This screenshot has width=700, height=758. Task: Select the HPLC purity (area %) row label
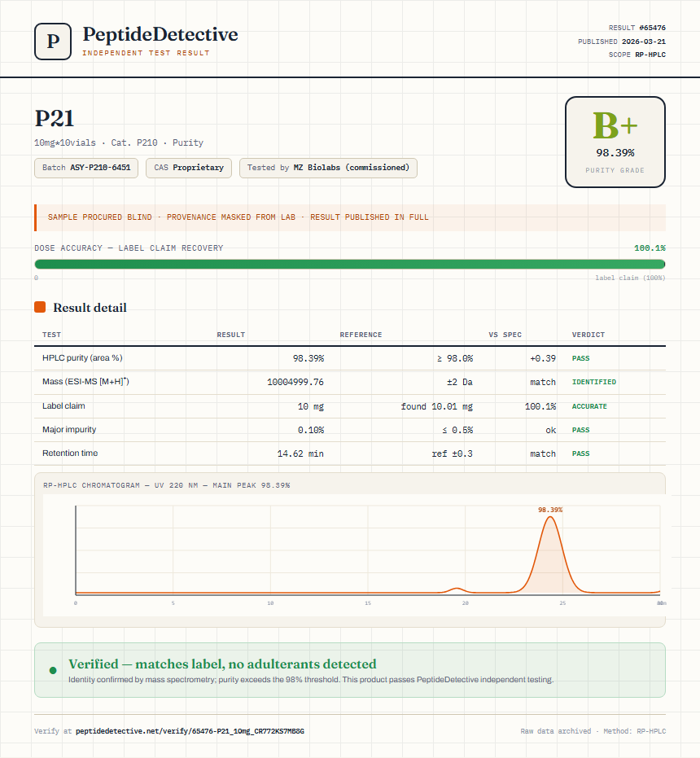(82, 357)
